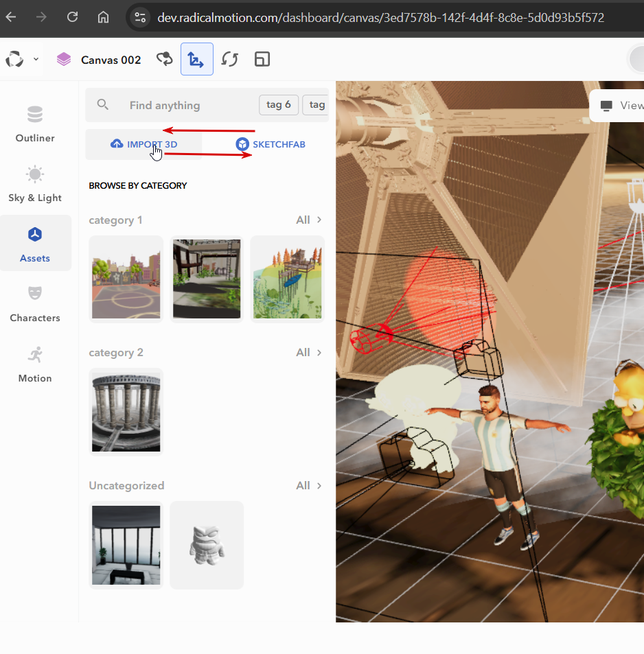This screenshot has height=654, width=644.
Task: Click the BROWSE BY CATEGORY heading
Action: coord(138,185)
